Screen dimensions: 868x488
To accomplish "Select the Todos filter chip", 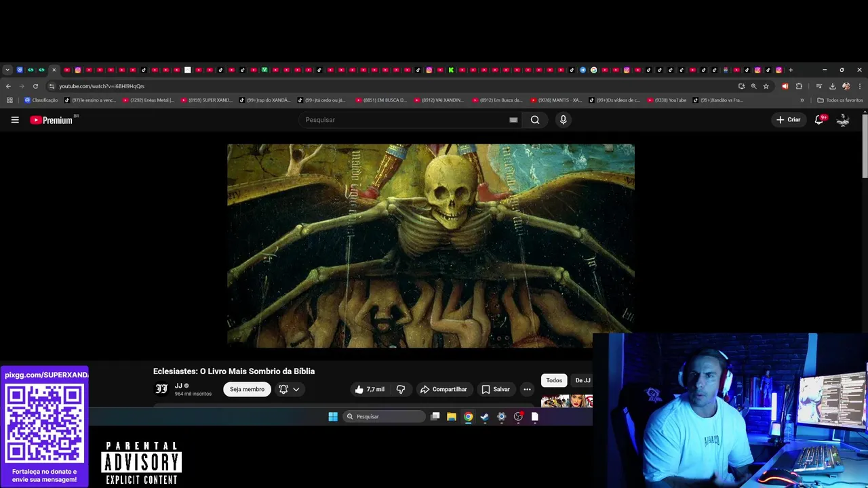I will [x=554, y=381].
